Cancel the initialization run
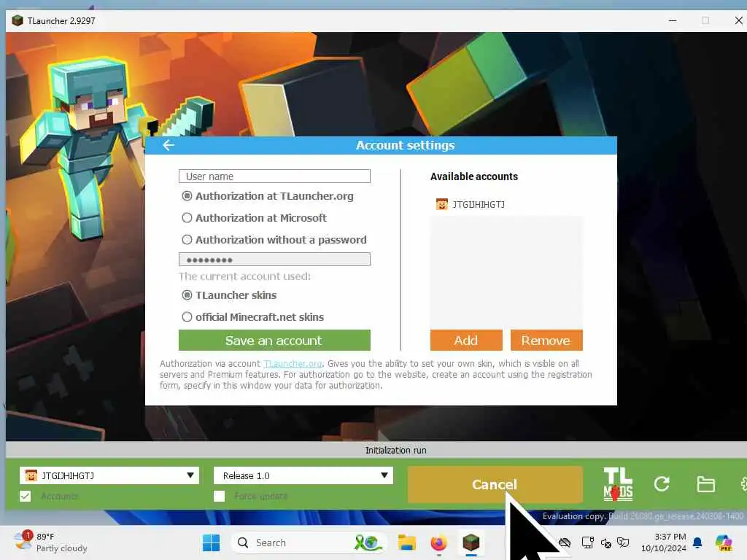Image resolution: width=747 pixels, height=560 pixels. click(495, 484)
